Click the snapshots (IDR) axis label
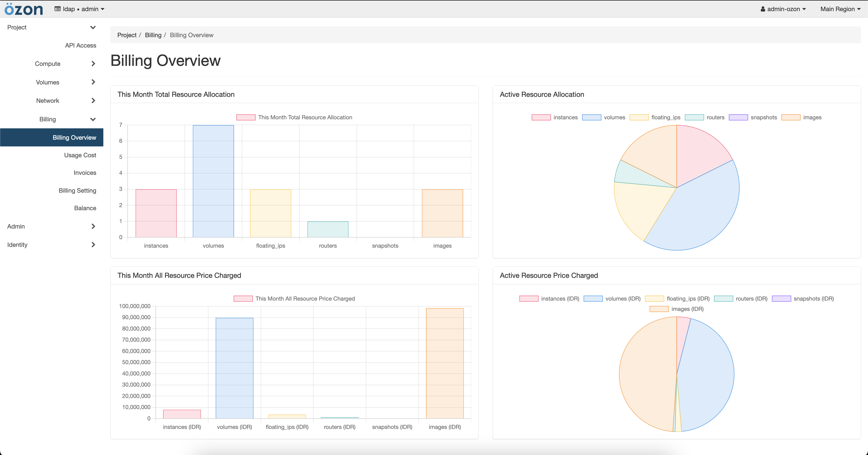The height and width of the screenshot is (455, 868). point(392,427)
